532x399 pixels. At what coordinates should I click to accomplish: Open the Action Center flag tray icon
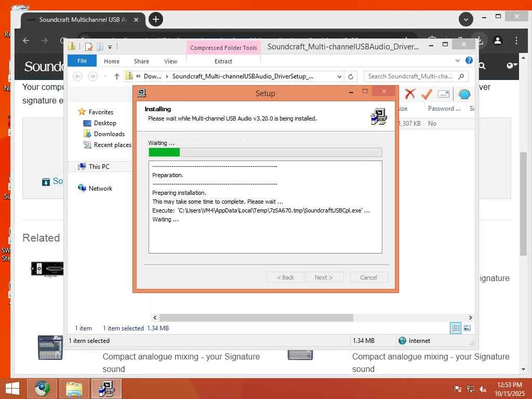tap(458, 389)
